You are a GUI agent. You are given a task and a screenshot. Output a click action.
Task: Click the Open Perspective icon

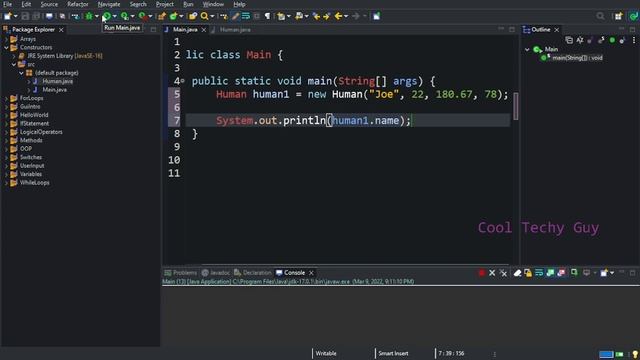(x=618, y=16)
